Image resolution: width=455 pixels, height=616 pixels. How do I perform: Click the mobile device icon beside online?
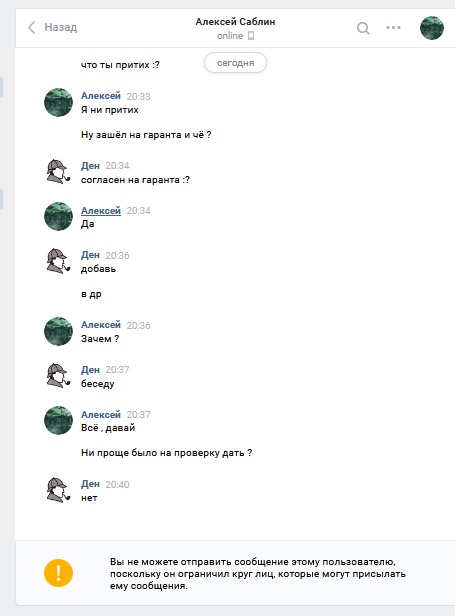point(251,36)
